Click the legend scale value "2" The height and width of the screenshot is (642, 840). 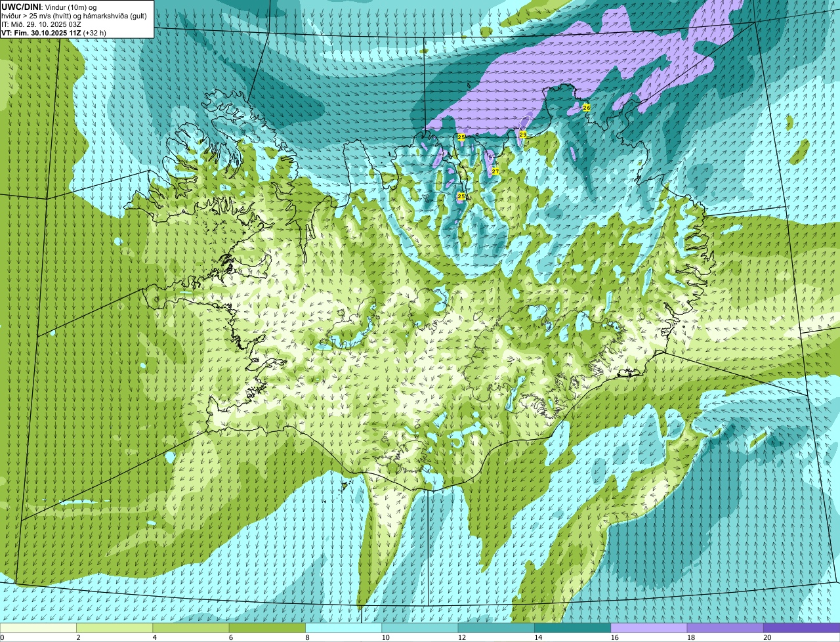pyautogui.click(x=78, y=637)
